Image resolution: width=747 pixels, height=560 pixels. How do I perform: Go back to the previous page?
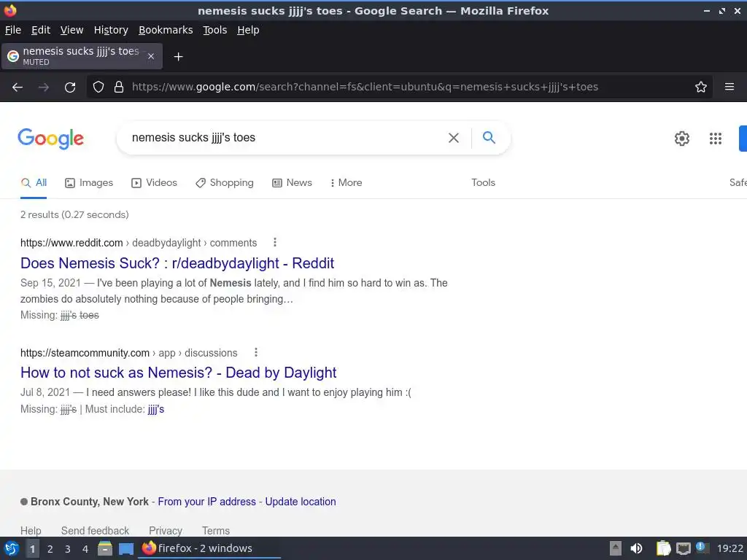click(18, 87)
